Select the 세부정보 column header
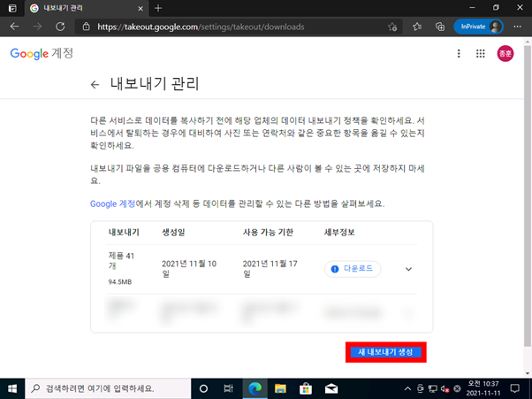The width and height of the screenshot is (532, 399). point(339,233)
